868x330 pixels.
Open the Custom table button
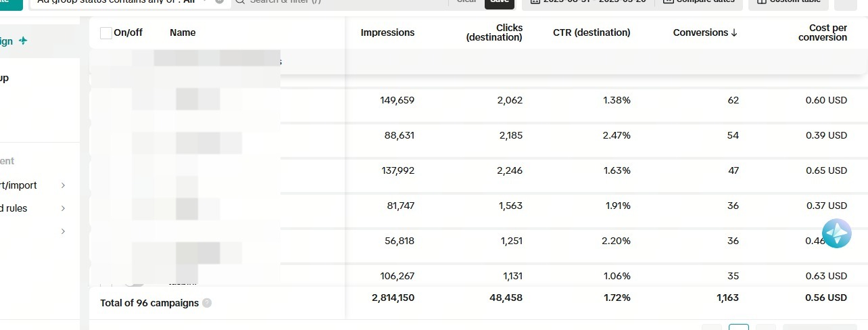788,2
